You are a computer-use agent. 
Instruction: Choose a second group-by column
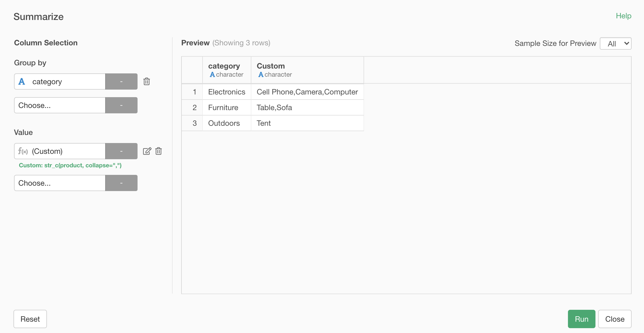(60, 105)
